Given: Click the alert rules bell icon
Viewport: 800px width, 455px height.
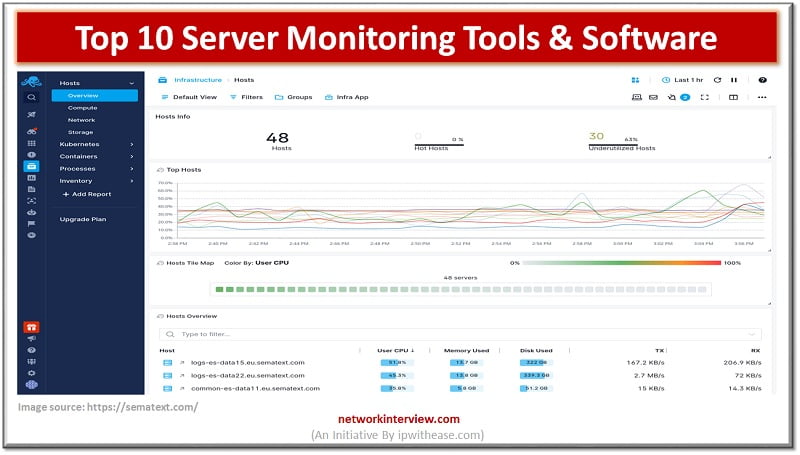Looking at the screenshot, I should (672, 97).
